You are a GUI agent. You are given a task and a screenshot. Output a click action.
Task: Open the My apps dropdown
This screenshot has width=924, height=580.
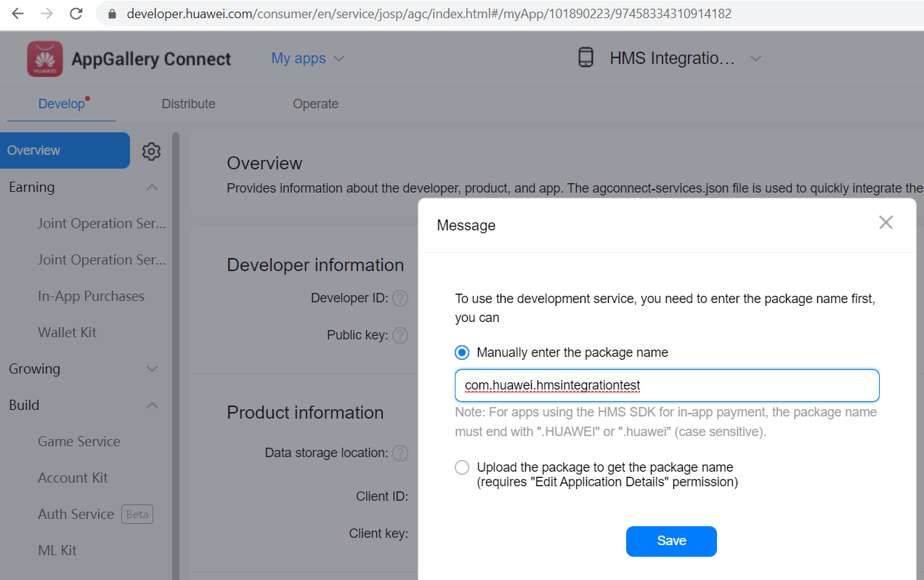(307, 58)
